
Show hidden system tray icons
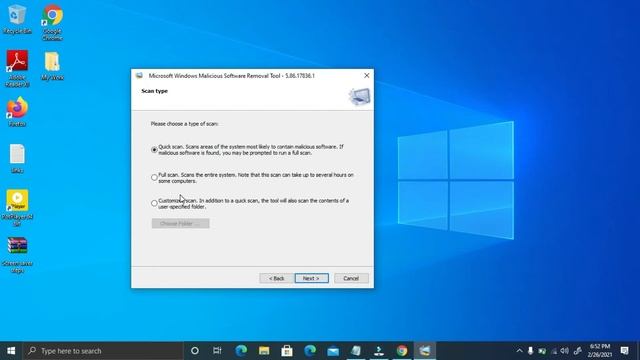(519, 351)
